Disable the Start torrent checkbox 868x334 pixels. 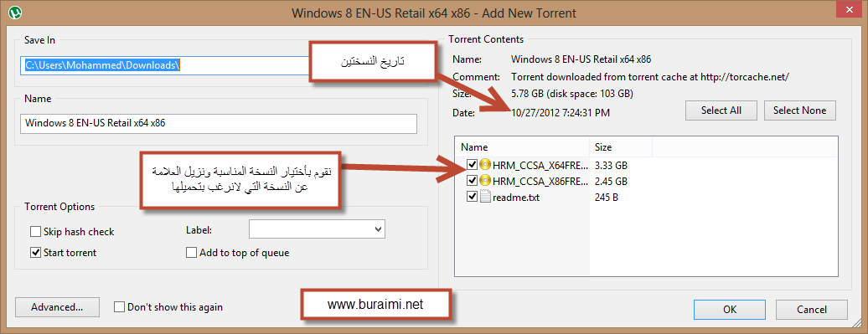[x=35, y=253]
